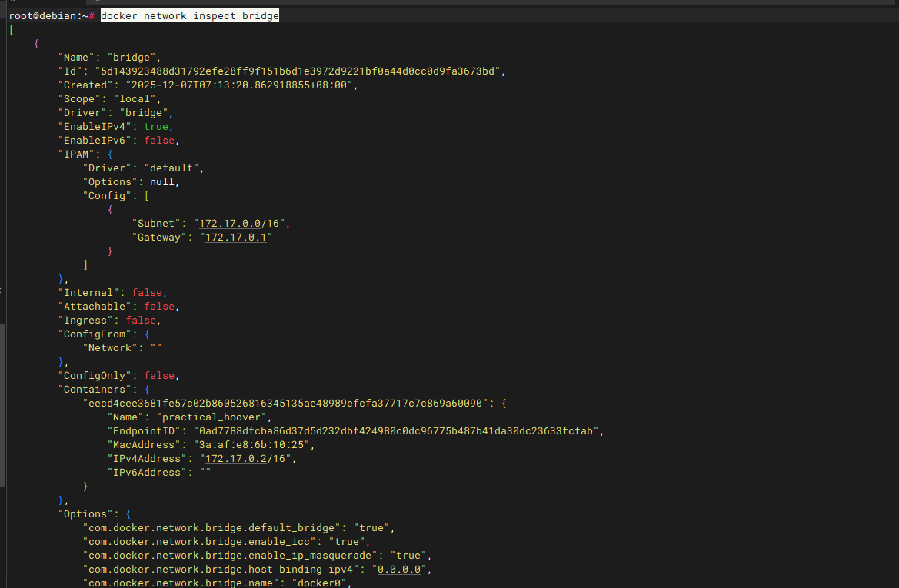899x588 pixels.
Task: Click the network Id hash string
Action: point(301,71)
